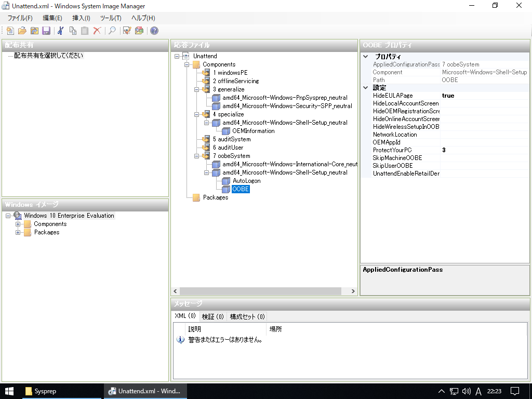532x399 pixels.
Task: Select the International-Core component in oobeSystem
Action: tap(289, 164)
